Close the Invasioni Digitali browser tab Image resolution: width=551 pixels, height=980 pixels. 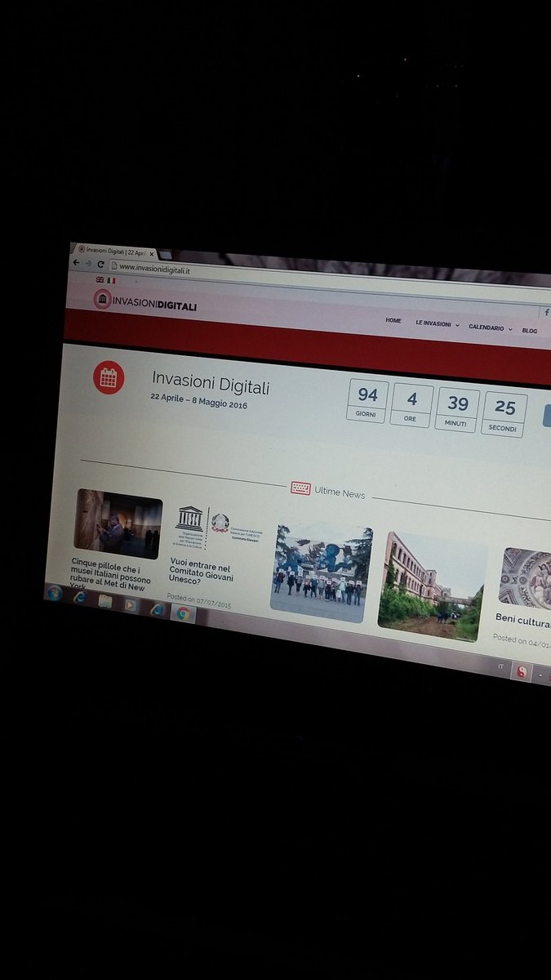coord(152,255)
